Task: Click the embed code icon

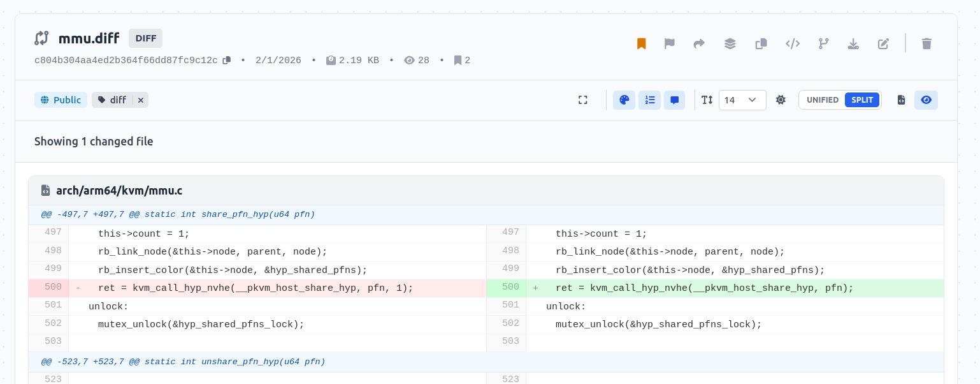Action: (793, 43)
